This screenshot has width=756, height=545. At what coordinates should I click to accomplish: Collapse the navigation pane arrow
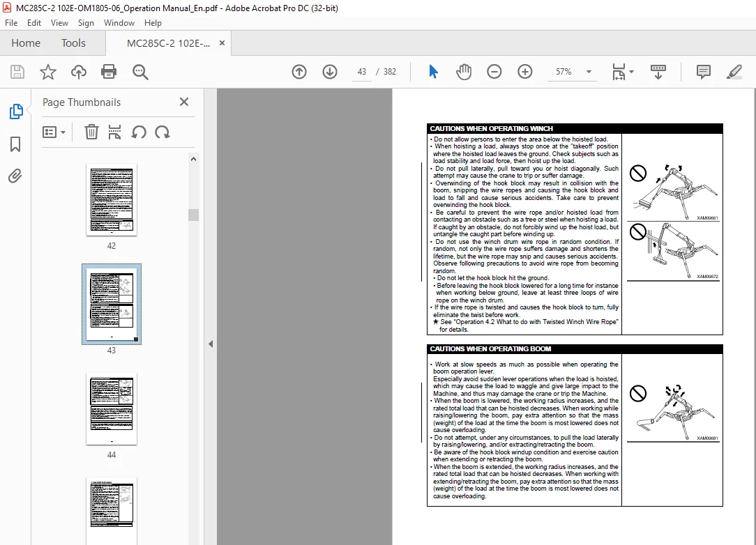pos(211,344)
